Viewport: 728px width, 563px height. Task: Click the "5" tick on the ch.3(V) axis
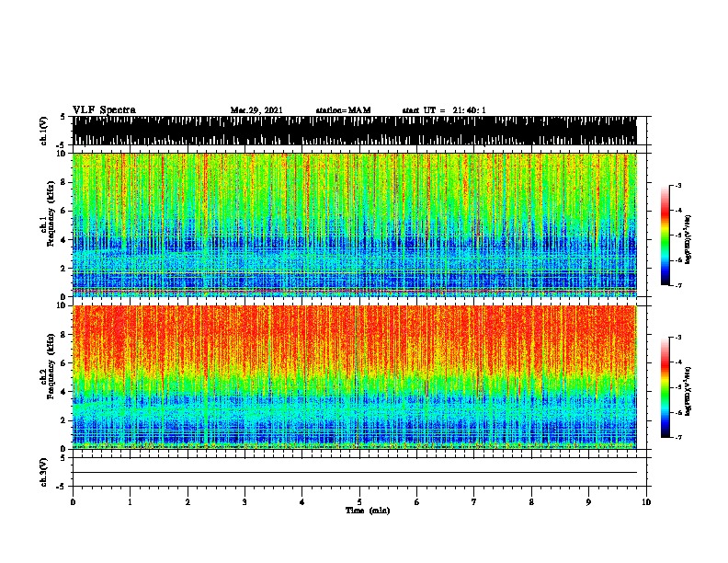(x=63, y=458)
